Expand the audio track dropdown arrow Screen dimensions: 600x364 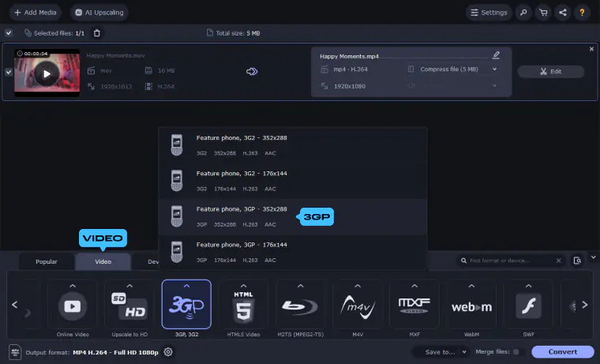[x=494, y=85]
